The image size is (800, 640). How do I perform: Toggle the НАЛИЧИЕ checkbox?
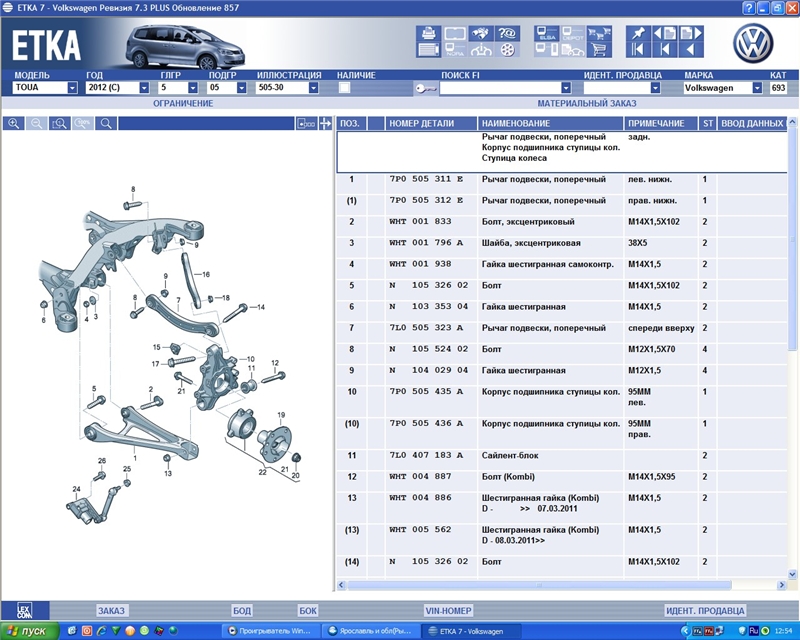[x=344, y=88]
